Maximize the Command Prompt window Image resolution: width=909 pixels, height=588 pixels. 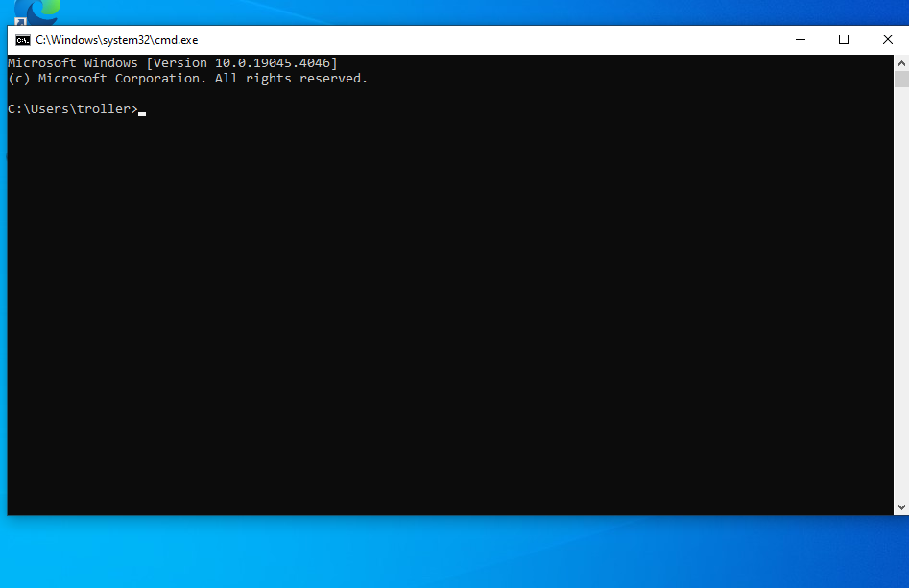tap(844, 39)
